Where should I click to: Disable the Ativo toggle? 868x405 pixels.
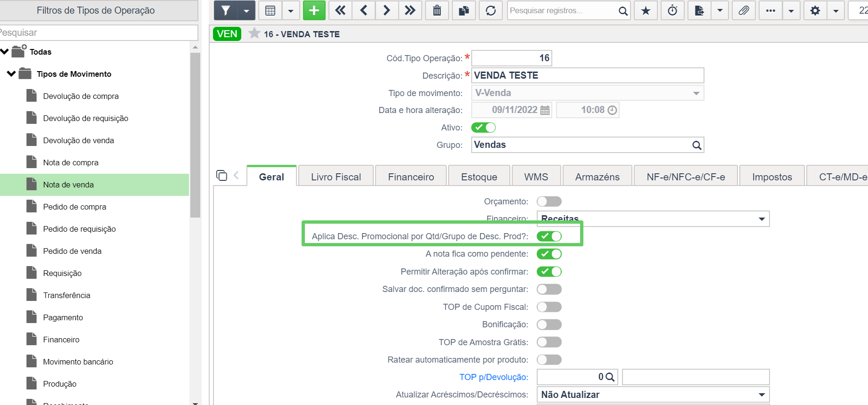point(483,128)
